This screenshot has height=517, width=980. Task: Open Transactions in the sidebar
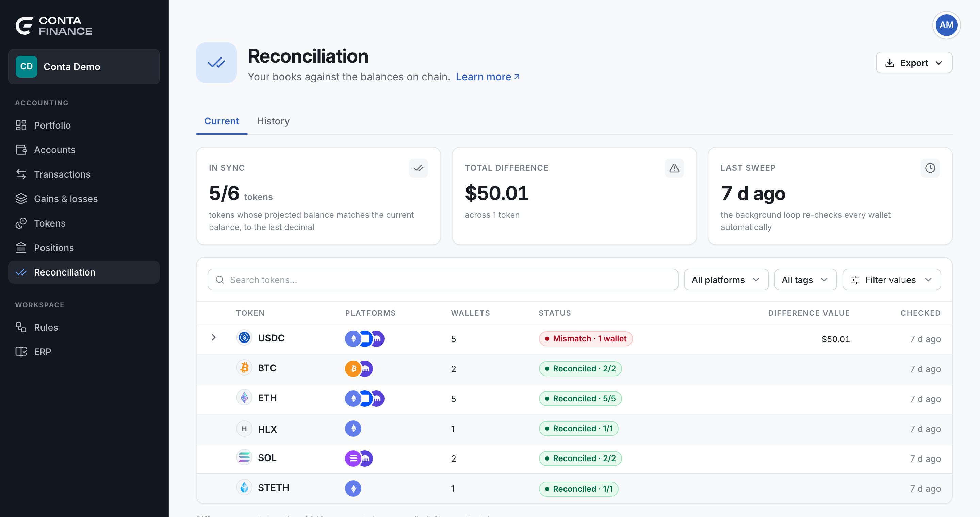(84, 174)
